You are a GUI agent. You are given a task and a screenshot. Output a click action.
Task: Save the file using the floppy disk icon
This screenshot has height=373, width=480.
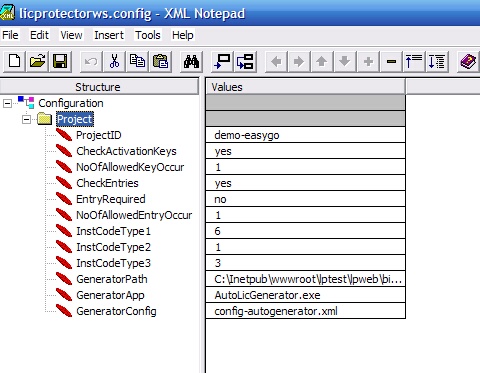60,61
